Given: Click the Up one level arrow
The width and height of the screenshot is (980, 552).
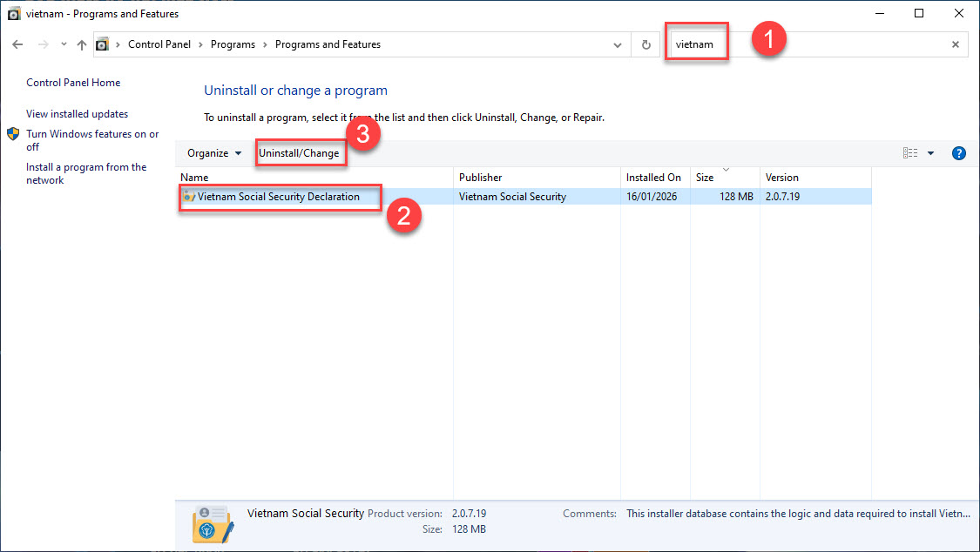Looking at the screenshot, I should click(x=81, y=44).
